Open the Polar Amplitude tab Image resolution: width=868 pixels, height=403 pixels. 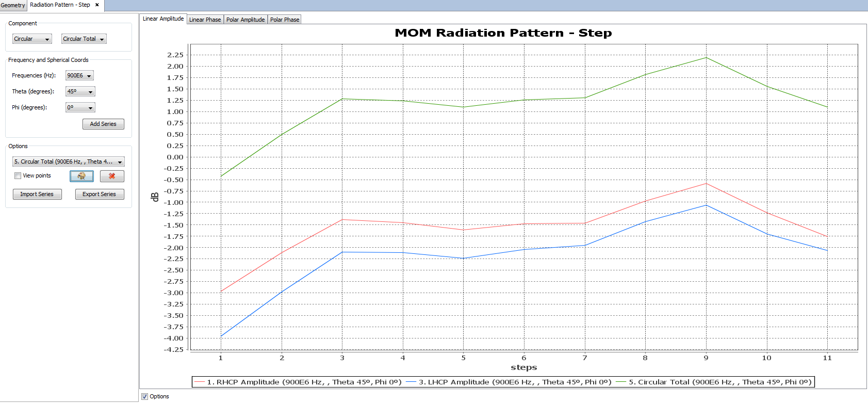245,20
